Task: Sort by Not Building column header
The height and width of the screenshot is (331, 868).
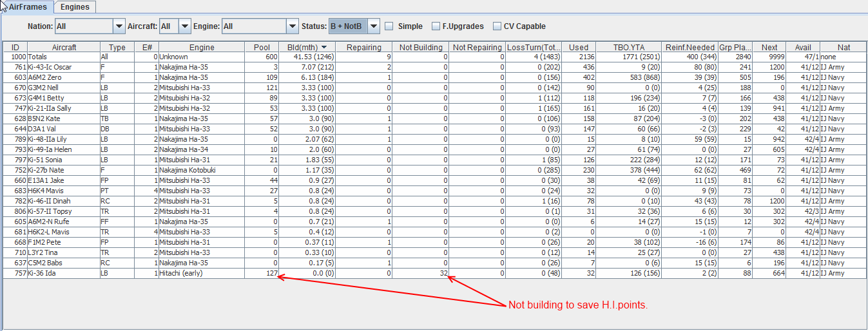Action: (x=421, y=47)
